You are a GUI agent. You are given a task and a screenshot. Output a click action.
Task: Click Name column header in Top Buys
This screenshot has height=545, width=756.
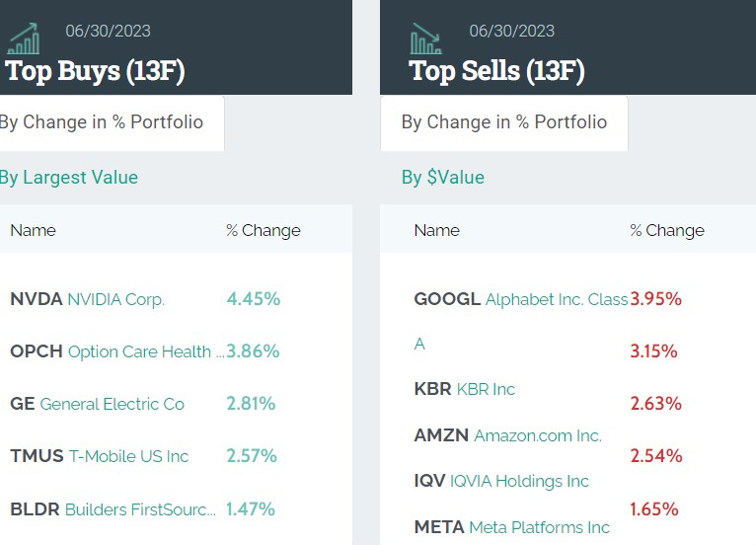pyautogui.click(x=33, y=230)
